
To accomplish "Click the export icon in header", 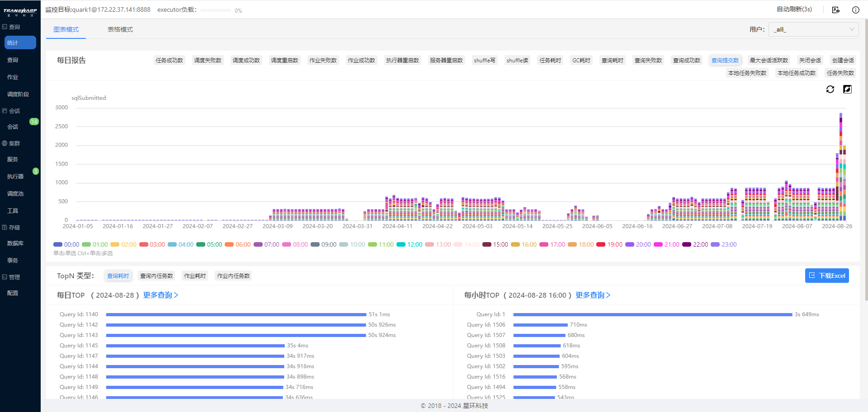I will [x=836, y=10].
